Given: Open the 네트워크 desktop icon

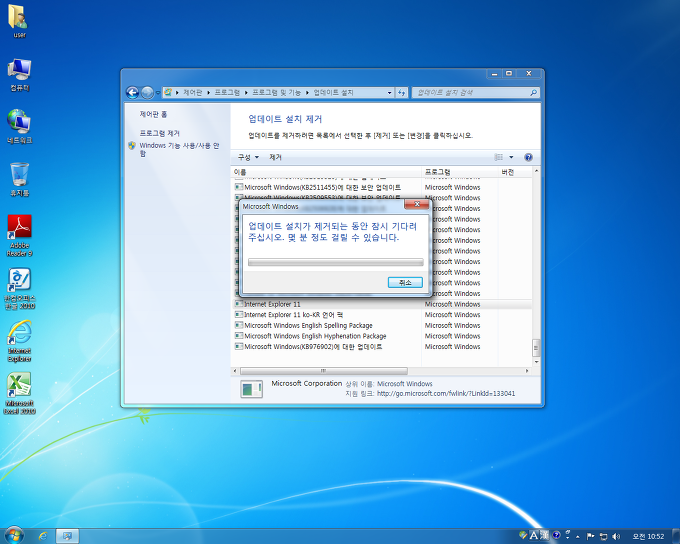Looking at the screenshot, I should coord(19,127).
